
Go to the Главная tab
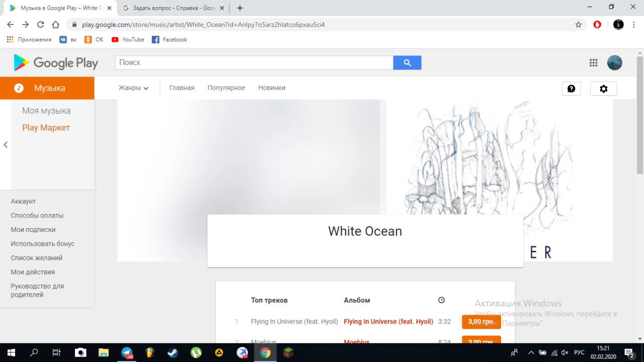(182, 88)
